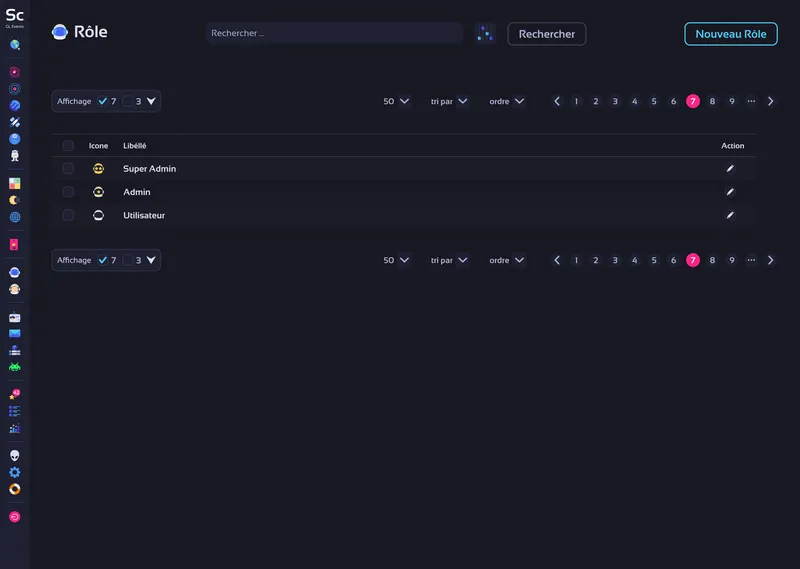Viewport: 800px width, 569px height.
Task: Click the lifebuoy help icon in sidebar
Action: 14,489
